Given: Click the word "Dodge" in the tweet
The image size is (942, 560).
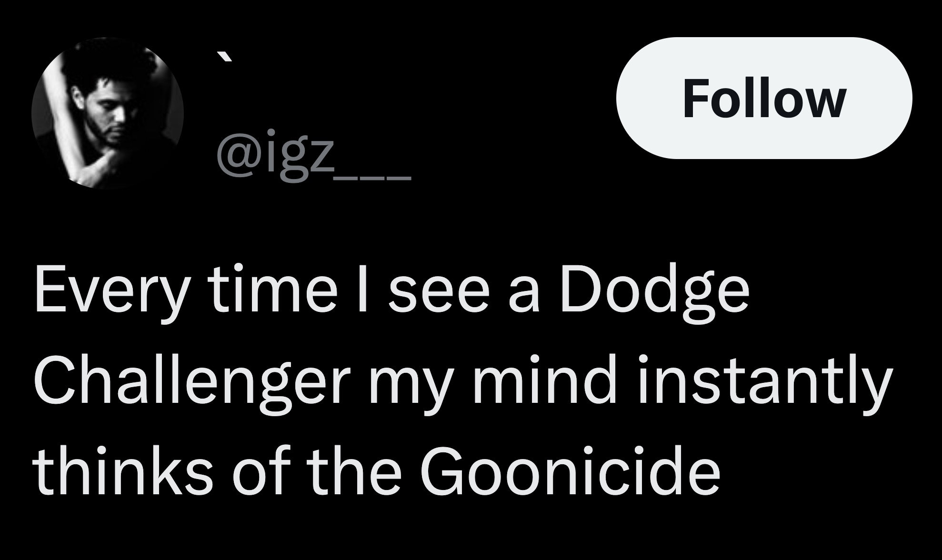Looking at the screenshot, I should [x=654, y=291].
